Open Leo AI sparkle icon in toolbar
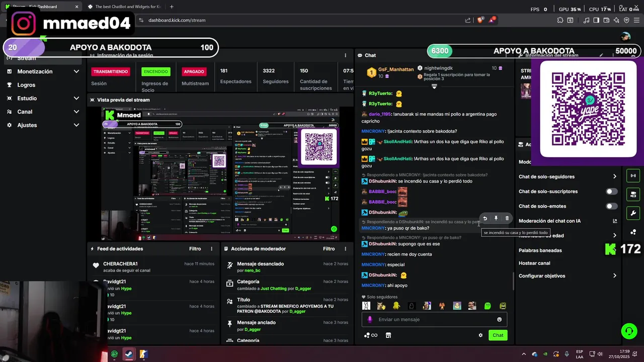Screen dimensions: 644x362 coord(616,20)
